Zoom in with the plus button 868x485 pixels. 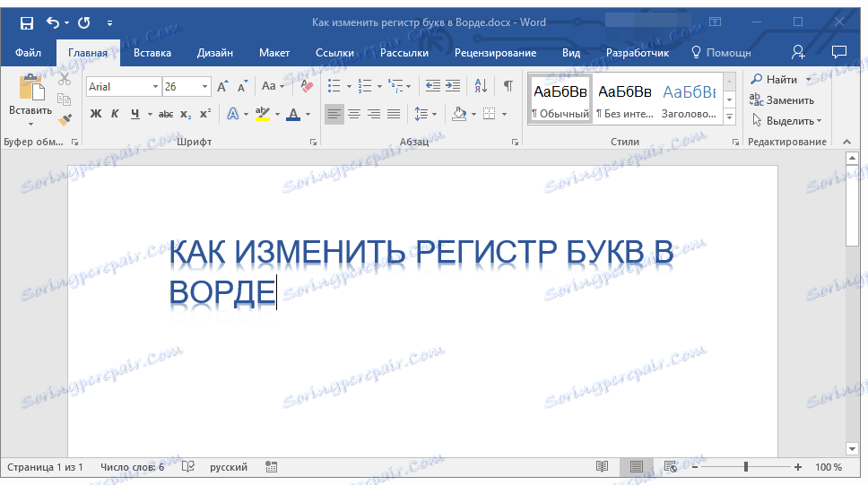(x=798, y=467)
